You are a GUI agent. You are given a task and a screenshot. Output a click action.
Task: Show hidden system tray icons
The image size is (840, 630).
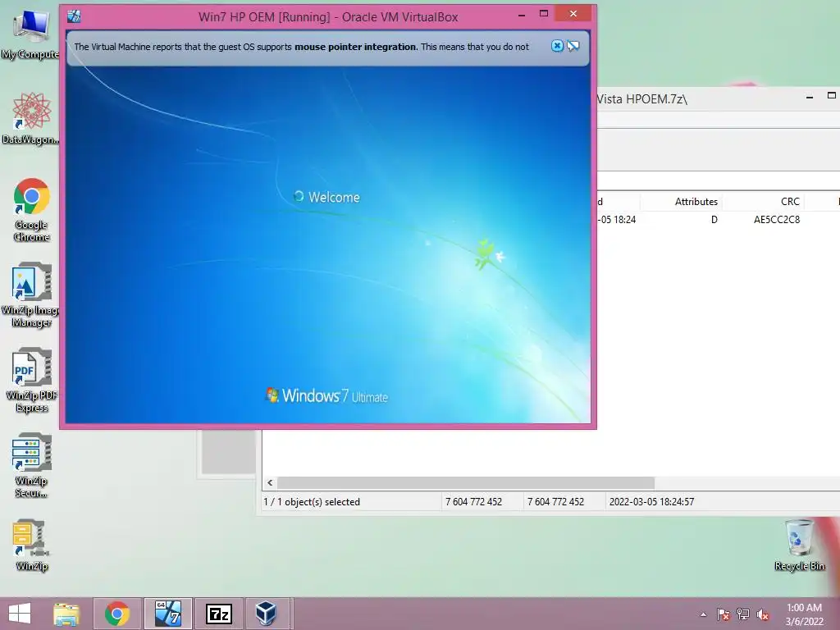click(x=703, y=614)
